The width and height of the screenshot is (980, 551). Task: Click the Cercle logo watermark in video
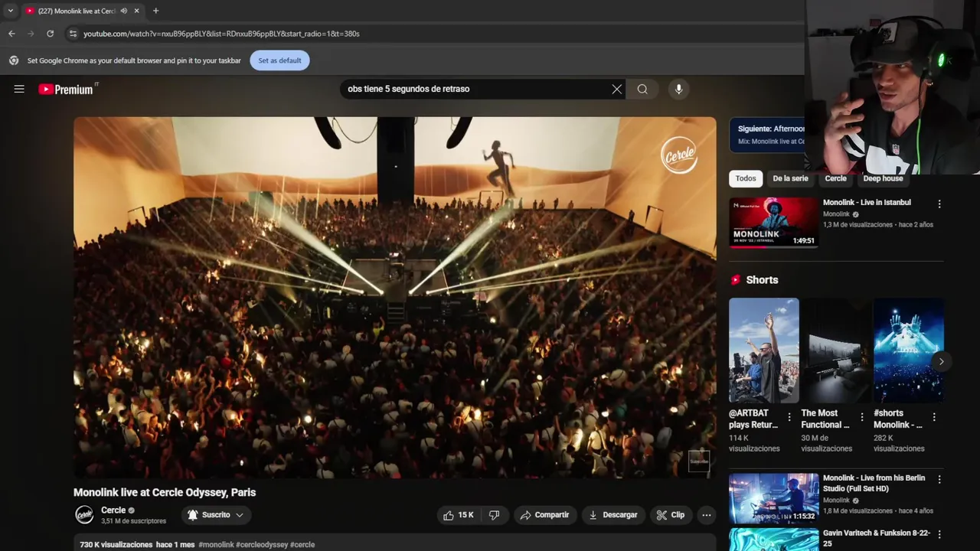(679, 155)
